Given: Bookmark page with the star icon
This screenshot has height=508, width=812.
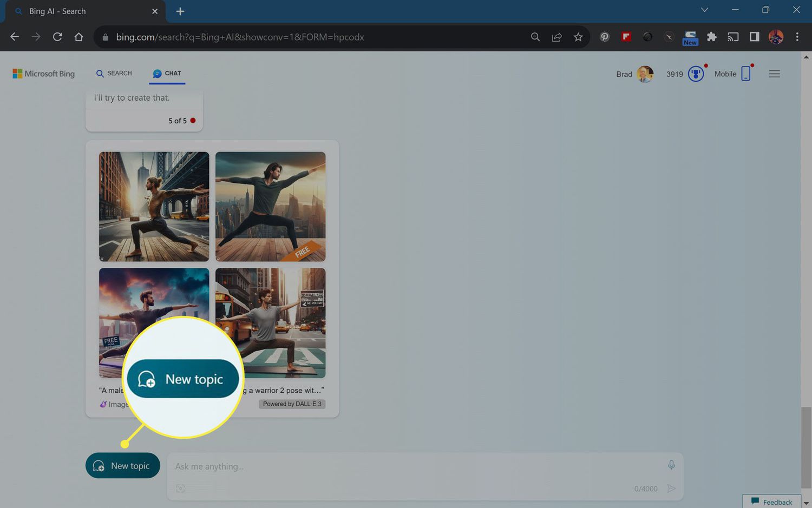Looking at the screenshot, I should (x=578, y=37).
